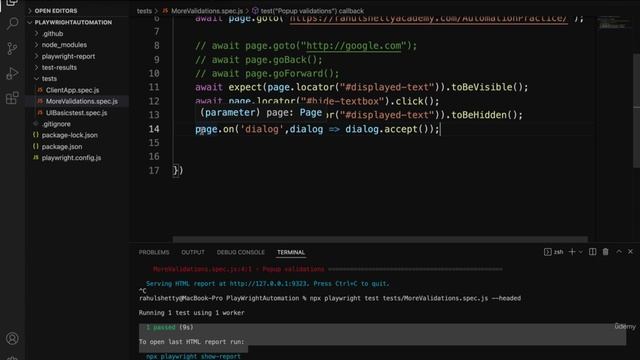Click line number 14 in the gutter
Screen dimensions: 640x360
(x=154, y=129)
